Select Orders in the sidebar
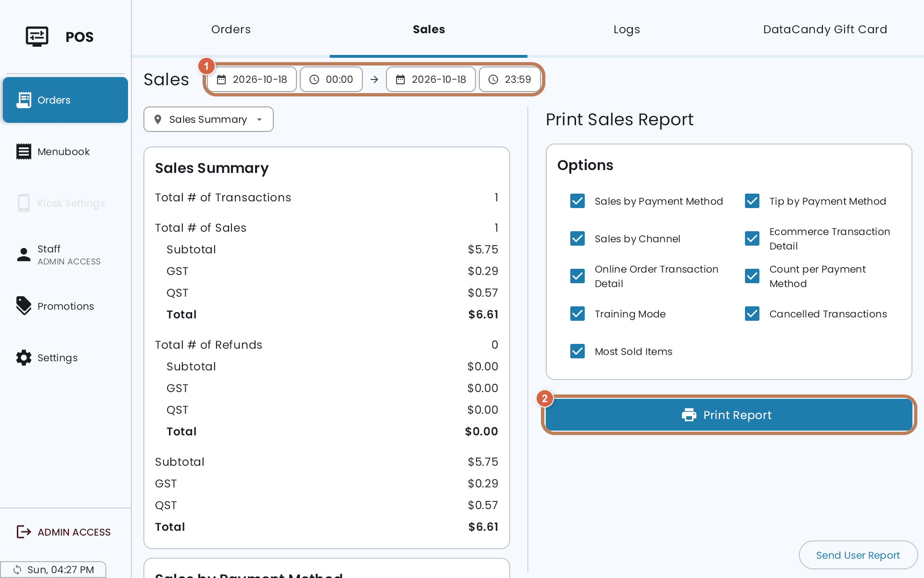Viewport: 924px width, 578px height. [x=65, y=100]
